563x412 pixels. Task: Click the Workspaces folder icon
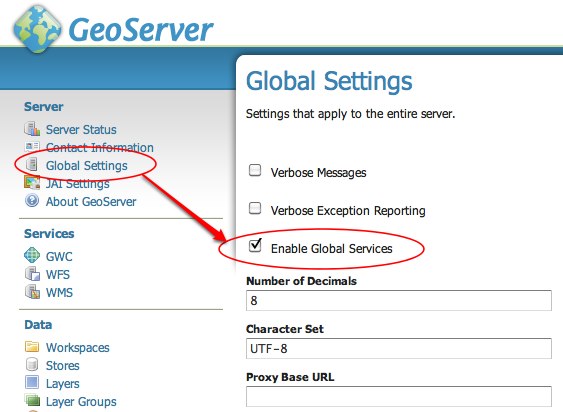(x=32, y=347)
